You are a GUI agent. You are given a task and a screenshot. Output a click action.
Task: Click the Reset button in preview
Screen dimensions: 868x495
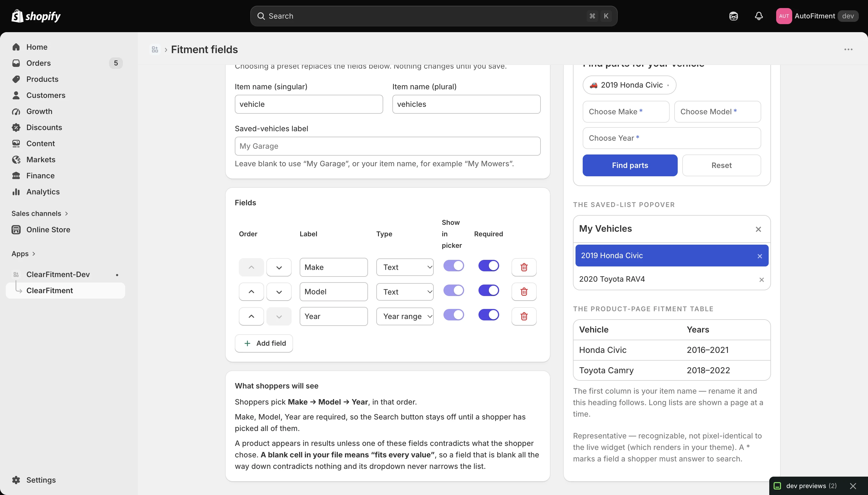[x=721, y=165]
